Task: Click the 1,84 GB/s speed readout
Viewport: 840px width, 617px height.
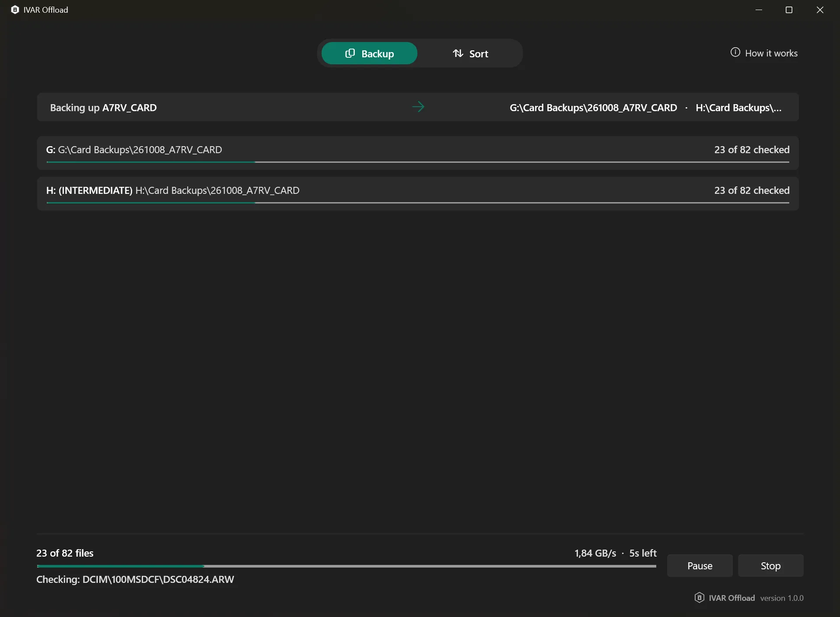Action: (x=595, y=553)
